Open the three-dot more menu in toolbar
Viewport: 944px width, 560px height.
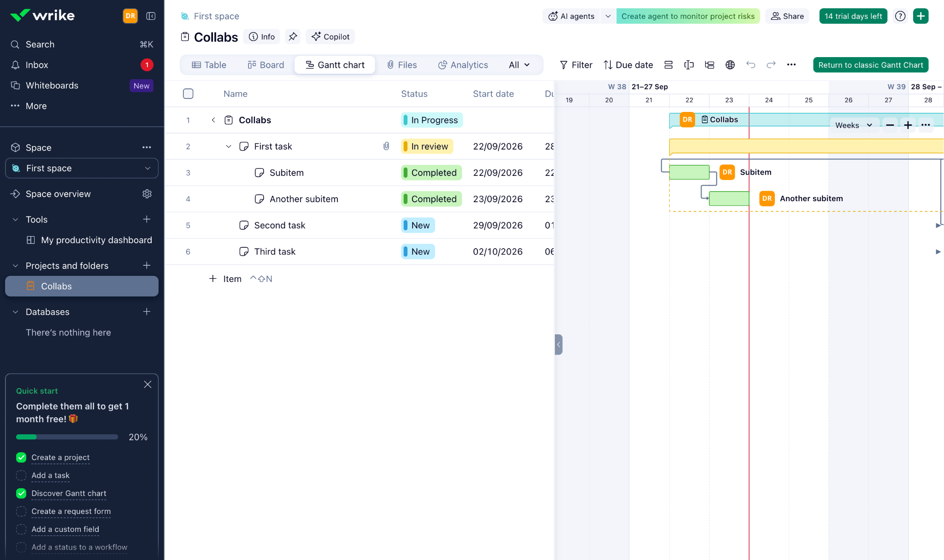click(791, 65)
